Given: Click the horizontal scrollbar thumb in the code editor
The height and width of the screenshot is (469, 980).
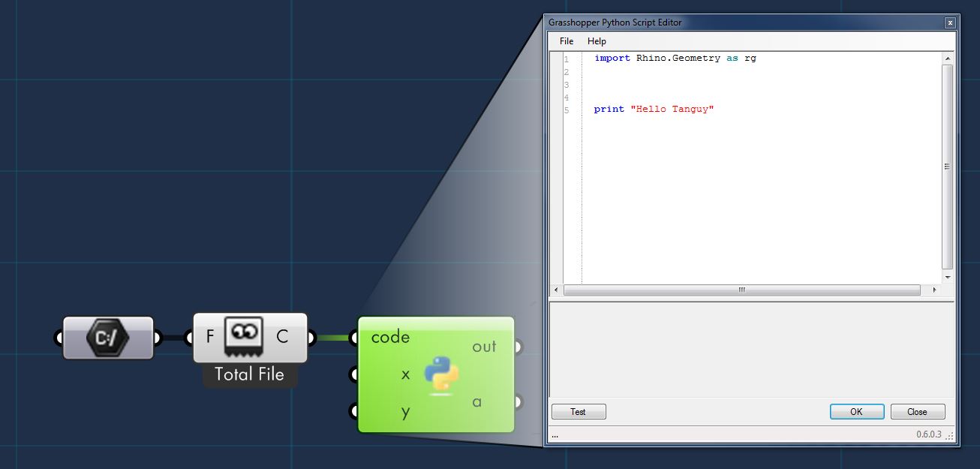Looking at the screenshot, I should [741, 290].
